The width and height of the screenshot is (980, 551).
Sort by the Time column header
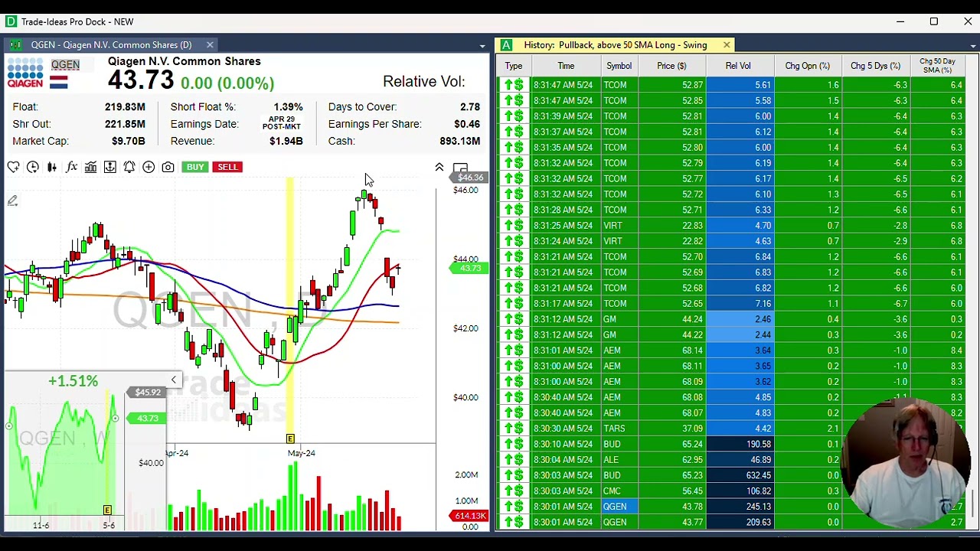[566, 66]
